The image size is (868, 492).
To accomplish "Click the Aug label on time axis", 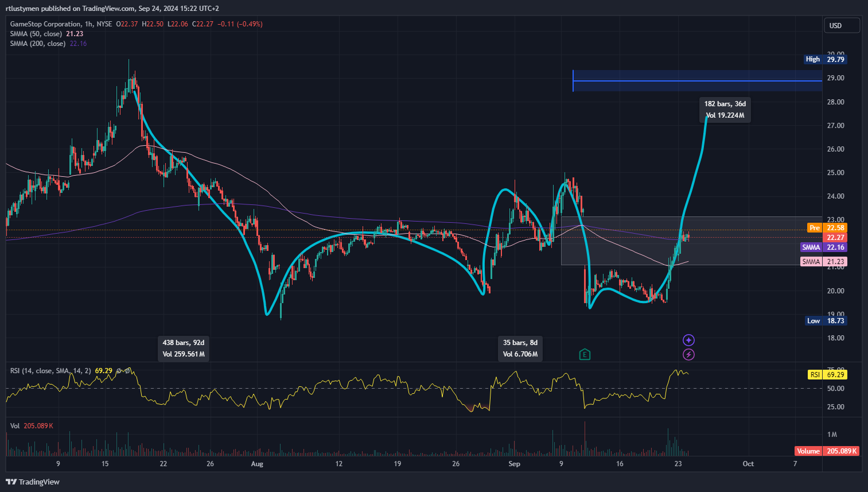I will point(257,464).
